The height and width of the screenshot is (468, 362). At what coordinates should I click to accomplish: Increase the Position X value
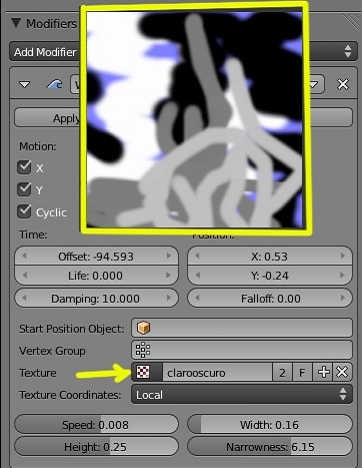click(x=342, y=256)
